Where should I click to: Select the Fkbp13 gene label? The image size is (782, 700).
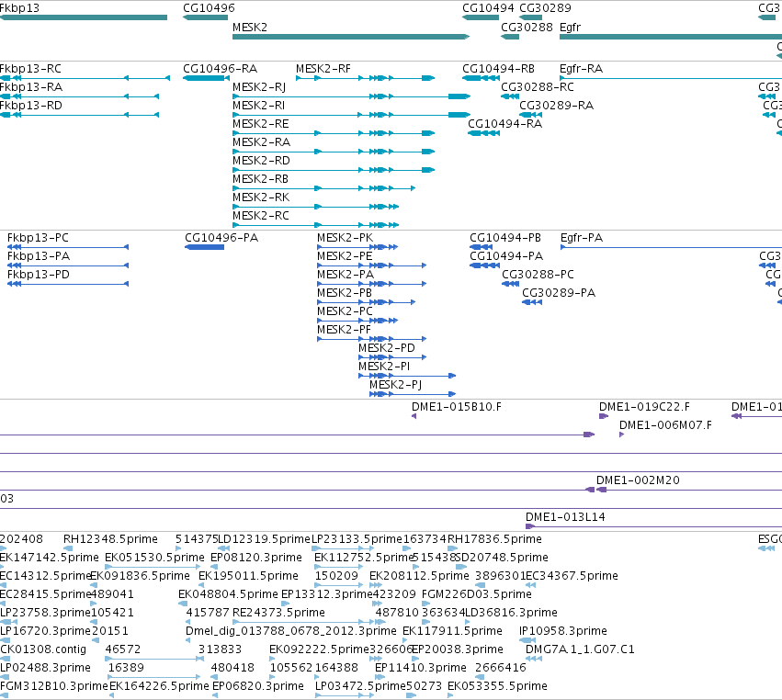tap(19, 8)
